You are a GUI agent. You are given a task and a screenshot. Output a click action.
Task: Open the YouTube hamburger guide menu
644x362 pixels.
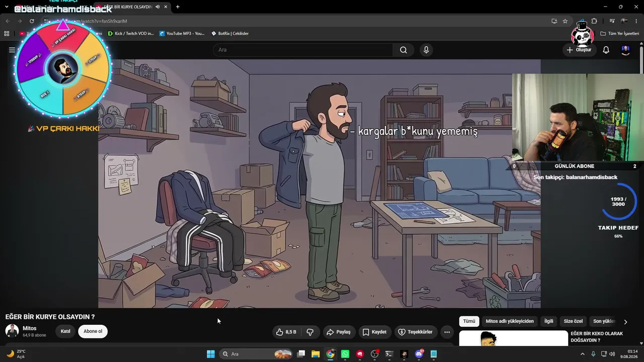[x=12, y=50]
